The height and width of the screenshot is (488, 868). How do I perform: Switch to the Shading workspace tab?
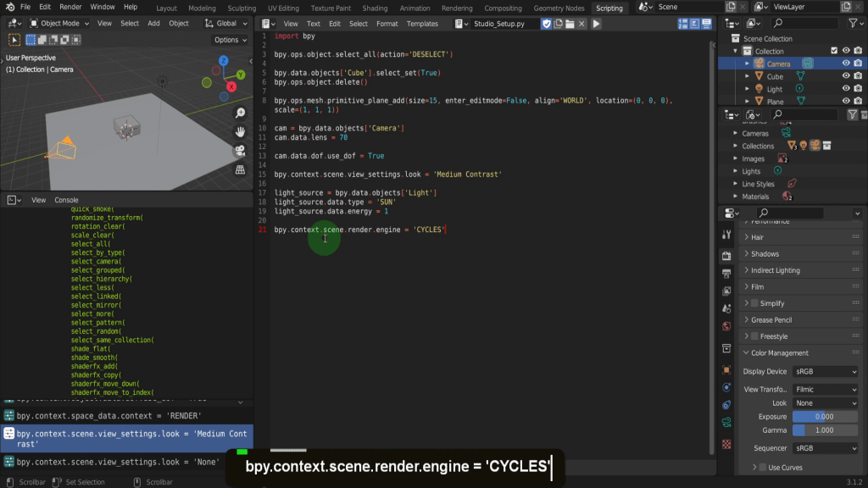(x=375, y=8)
